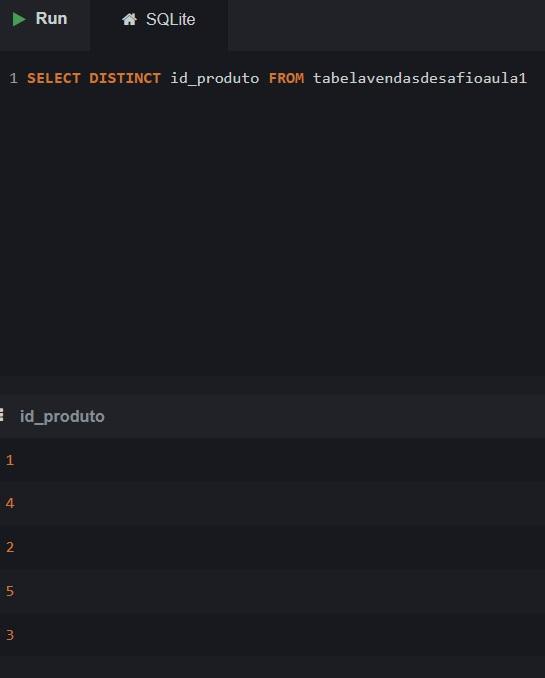
Task: Click the tabelavendasdesafioaula1 table name
Action: (x=420, y=78)
